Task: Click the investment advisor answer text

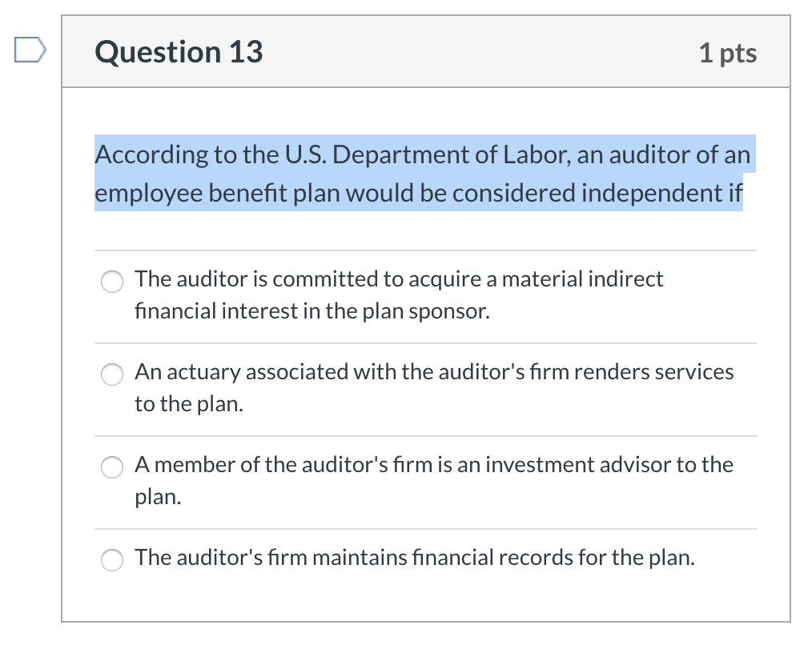Action: 433,480
